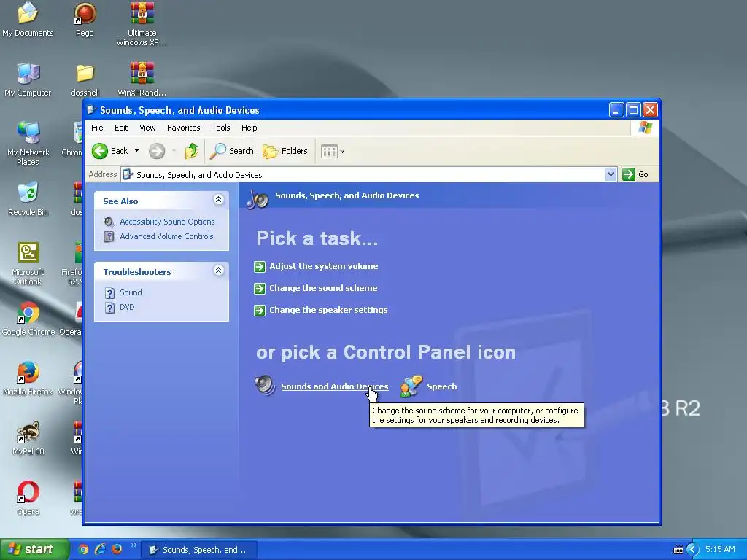This screenshot has width=747, height=560.
Task: Open the Sound troubleshooter link
Action: [131, 292]
